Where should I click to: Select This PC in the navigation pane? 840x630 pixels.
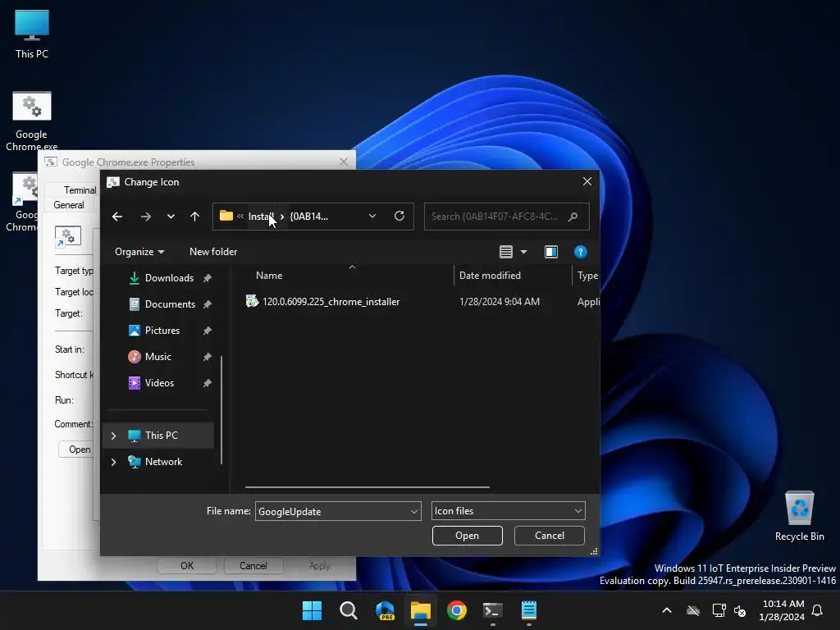(x=162, y=436)
